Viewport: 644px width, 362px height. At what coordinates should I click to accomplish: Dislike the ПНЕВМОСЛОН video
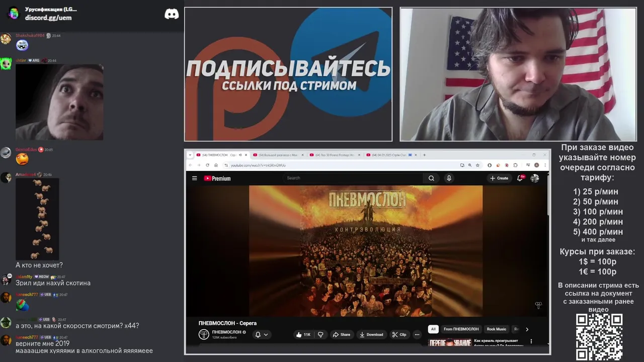point(320,334)
